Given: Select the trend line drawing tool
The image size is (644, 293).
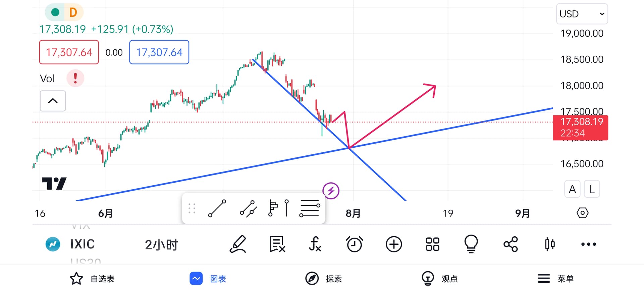Looking at the screenshot, I should pyautogui.click(x=217, y=208).
